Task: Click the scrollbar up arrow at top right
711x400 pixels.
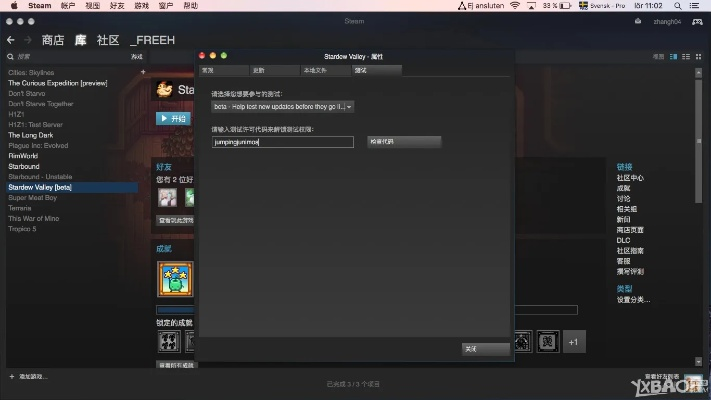Action: pos(698,73)
